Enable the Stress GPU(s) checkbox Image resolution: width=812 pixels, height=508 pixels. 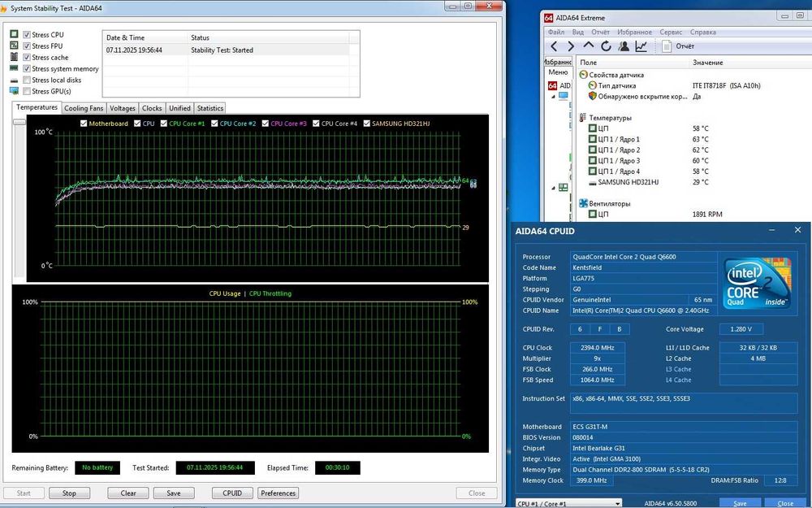pos(28,92)
